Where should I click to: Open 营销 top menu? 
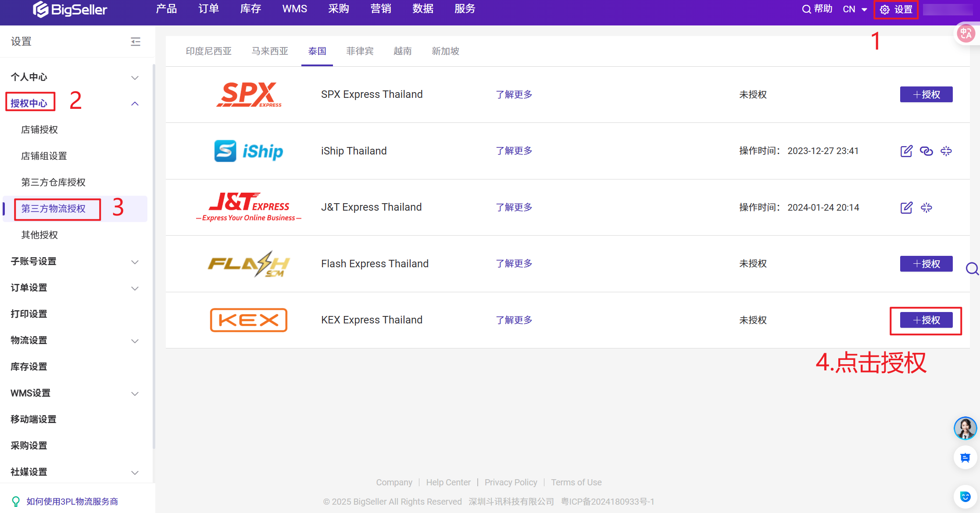pos(381,9)
